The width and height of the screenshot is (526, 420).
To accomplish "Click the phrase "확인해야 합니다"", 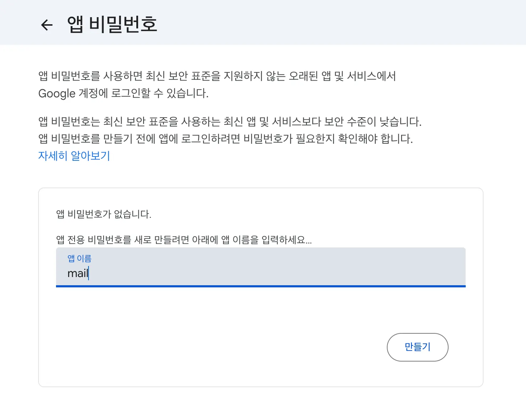I will [375, 139].
